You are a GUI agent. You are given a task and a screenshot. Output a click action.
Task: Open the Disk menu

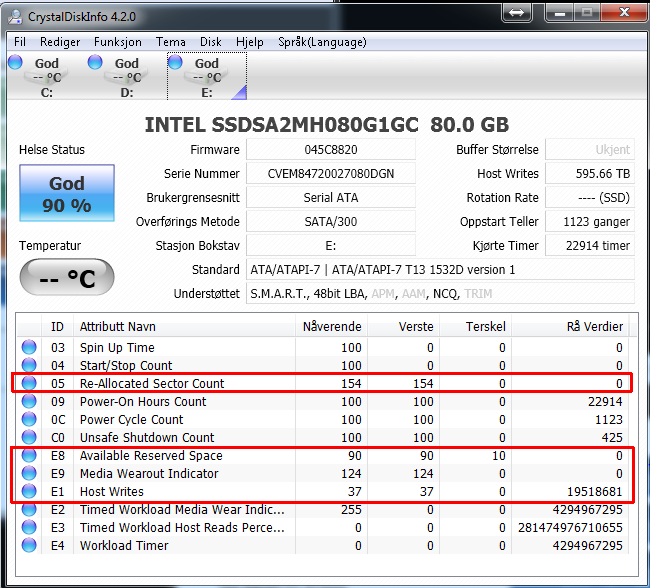coord(211,42)
